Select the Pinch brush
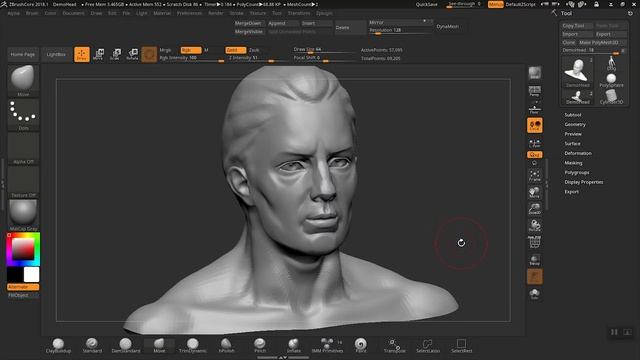 (x=260, y=345)
